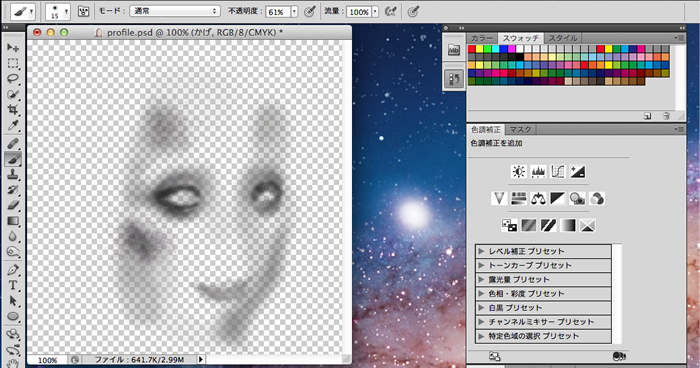The width and height of the screenshot is (700, 368).
Task: Add a Vibrance adjustment layer
Action: (x=499, y=198)
